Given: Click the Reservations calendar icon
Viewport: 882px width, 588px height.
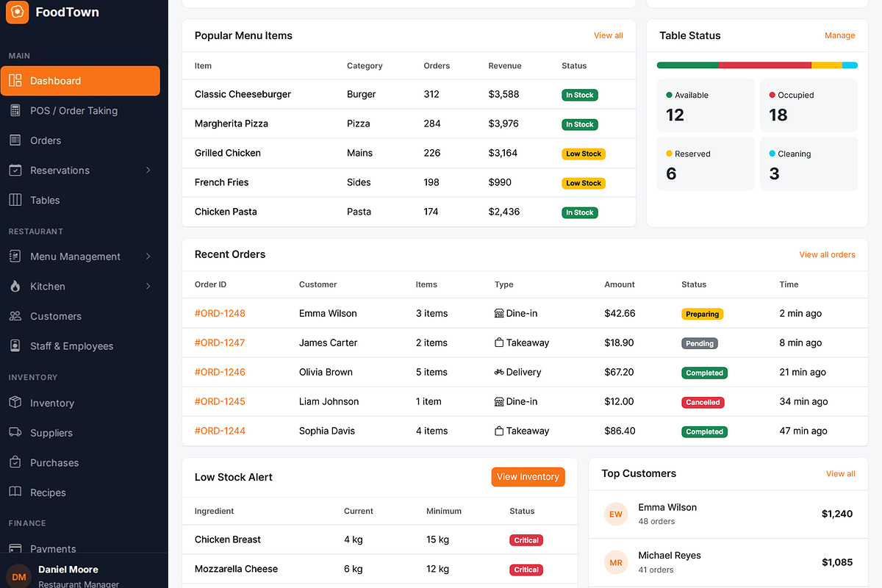Looking at the screenshot, I should 15,170.
